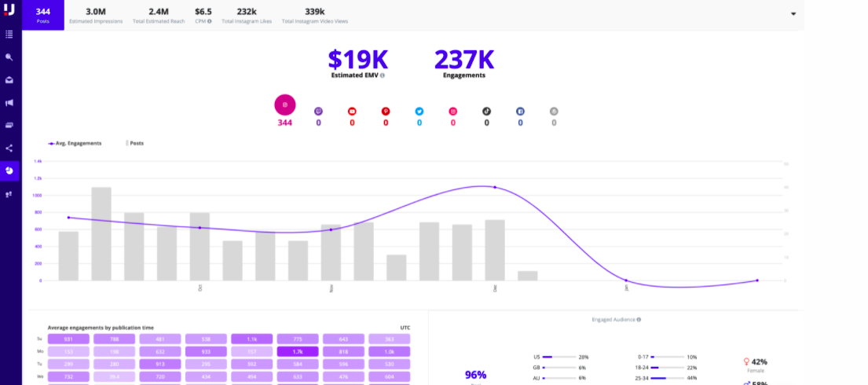Open the users sidebar icon
Screen dimensions: 868x385
pos(9,194)
